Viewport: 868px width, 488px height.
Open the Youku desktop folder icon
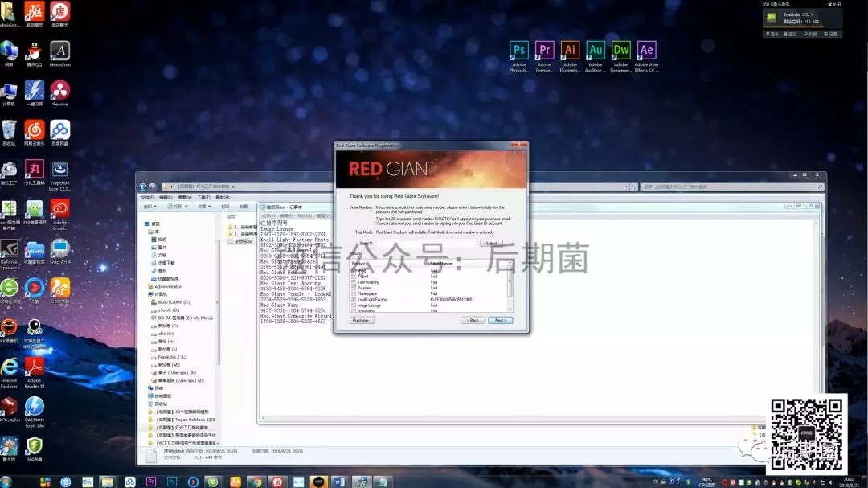coord(35,252)
